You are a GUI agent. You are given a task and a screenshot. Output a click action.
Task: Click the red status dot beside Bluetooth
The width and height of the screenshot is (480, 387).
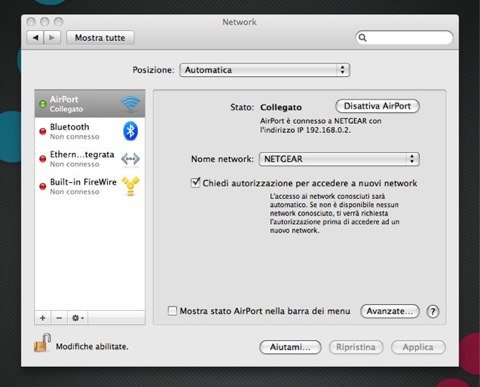(x=43, y=131)
